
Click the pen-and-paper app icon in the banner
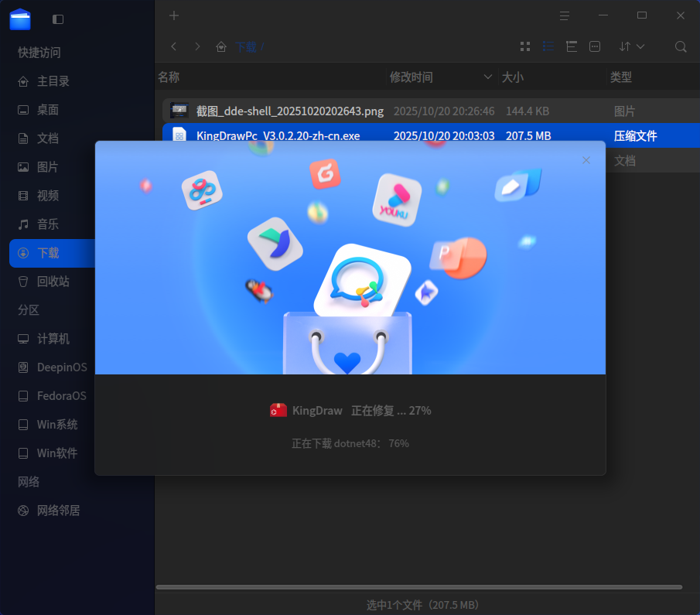pyautogui.click(x=518, y=186)
